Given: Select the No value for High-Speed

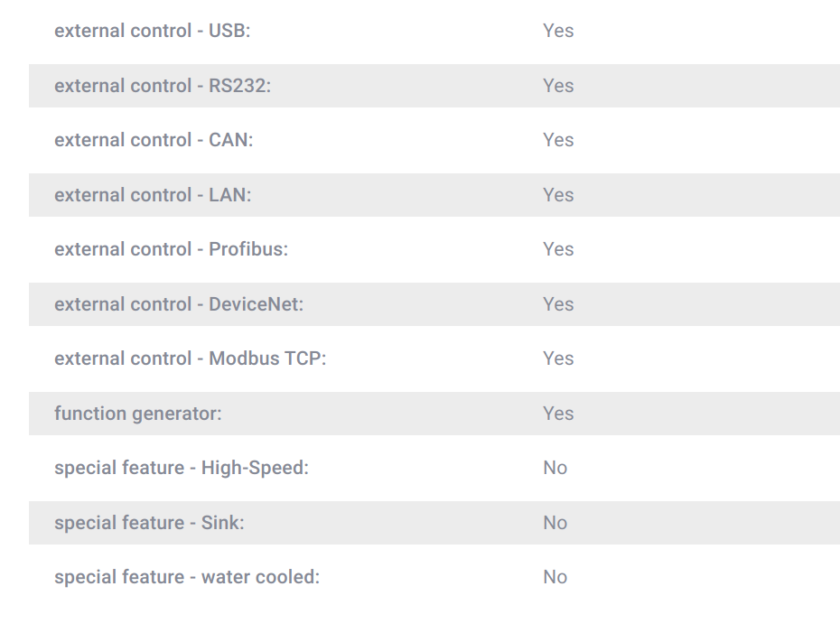Looking at the screenshot, I should (x=555, y=468).
